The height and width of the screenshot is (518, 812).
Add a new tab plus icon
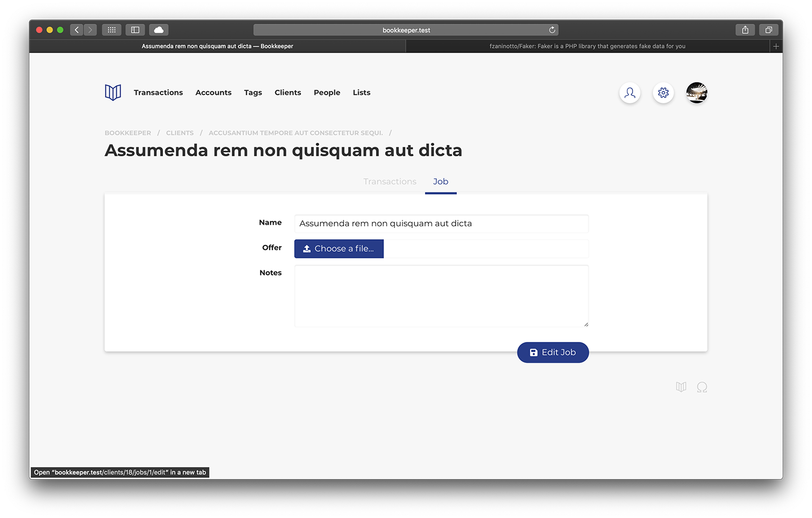coord(776,46)
